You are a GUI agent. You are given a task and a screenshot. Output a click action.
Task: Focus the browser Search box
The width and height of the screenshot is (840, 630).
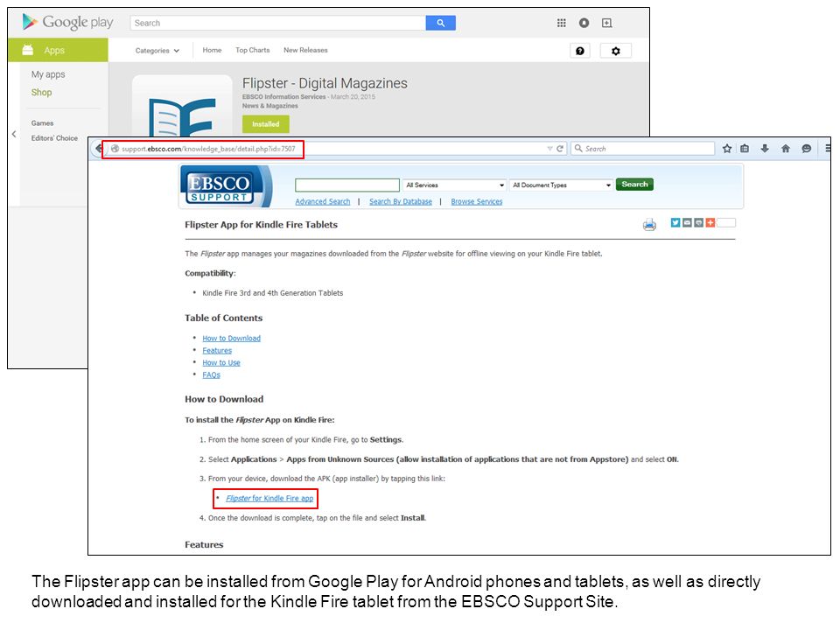pos(643,149)
